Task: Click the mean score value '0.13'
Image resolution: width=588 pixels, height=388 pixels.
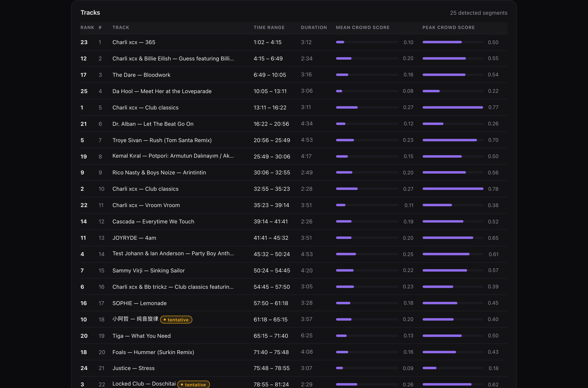Action: 408,336
